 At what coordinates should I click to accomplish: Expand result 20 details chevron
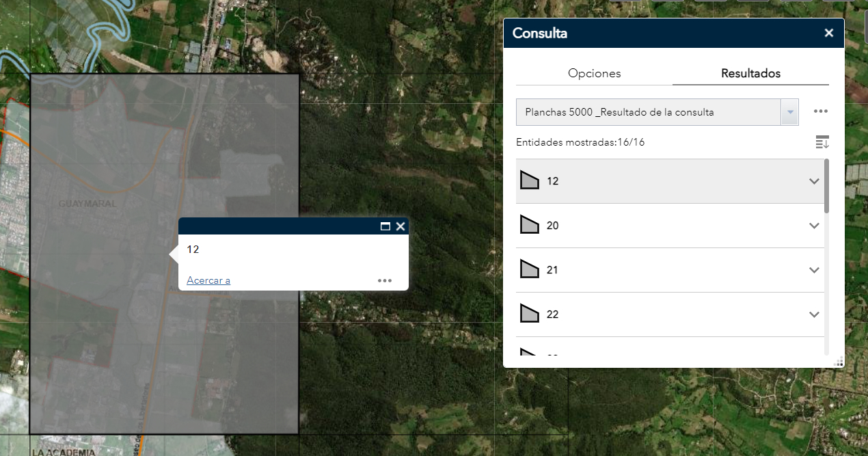(813, 226)
